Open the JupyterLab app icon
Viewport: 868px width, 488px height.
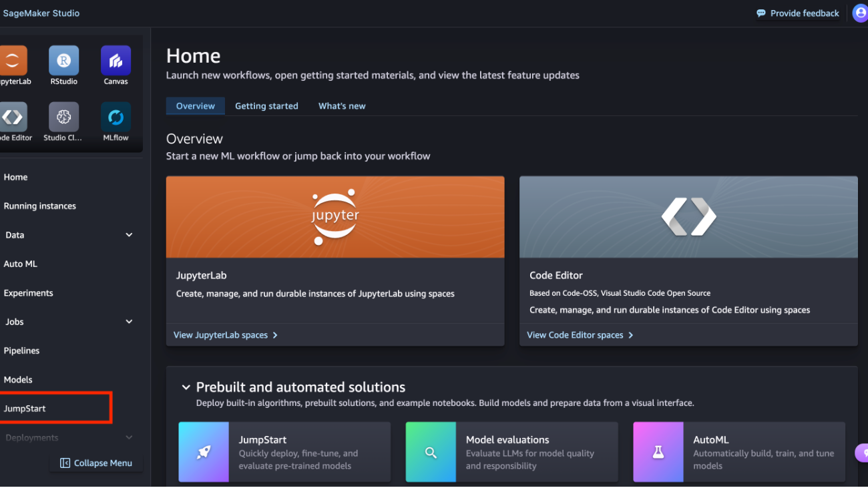coord(12,61)
